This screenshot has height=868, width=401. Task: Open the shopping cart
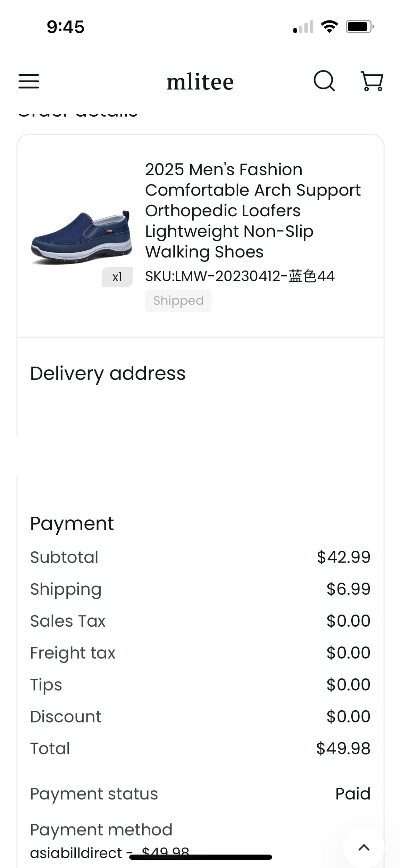pyautogui.click(x=372, y=81)
